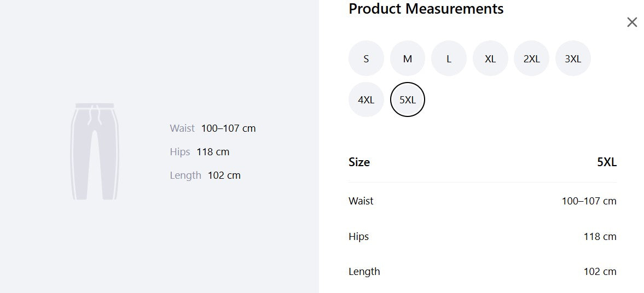The width and height of the screenshot is (644, 293).
Task: Select the 2XL size circle
Action: (x=531, y=58)
